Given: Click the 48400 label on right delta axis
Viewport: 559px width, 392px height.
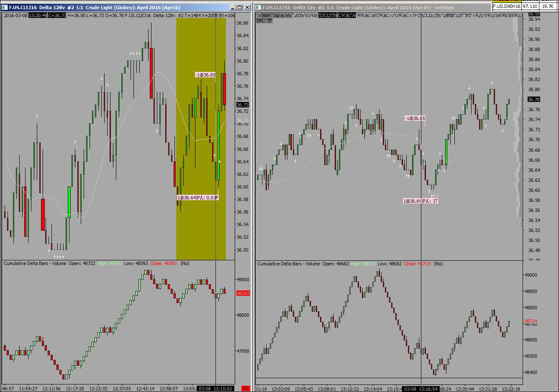Looking at the screenshot, I should click(531, 372).
